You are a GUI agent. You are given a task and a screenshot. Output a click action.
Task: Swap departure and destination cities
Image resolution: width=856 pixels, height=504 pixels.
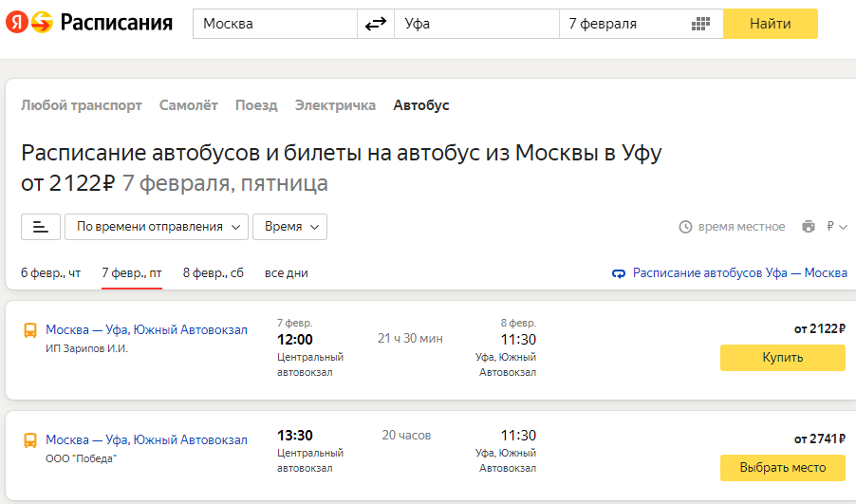[376, 24]
